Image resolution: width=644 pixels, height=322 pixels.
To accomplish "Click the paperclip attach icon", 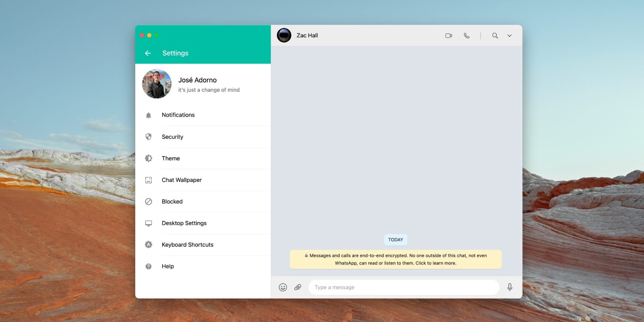I will point(298,287).
